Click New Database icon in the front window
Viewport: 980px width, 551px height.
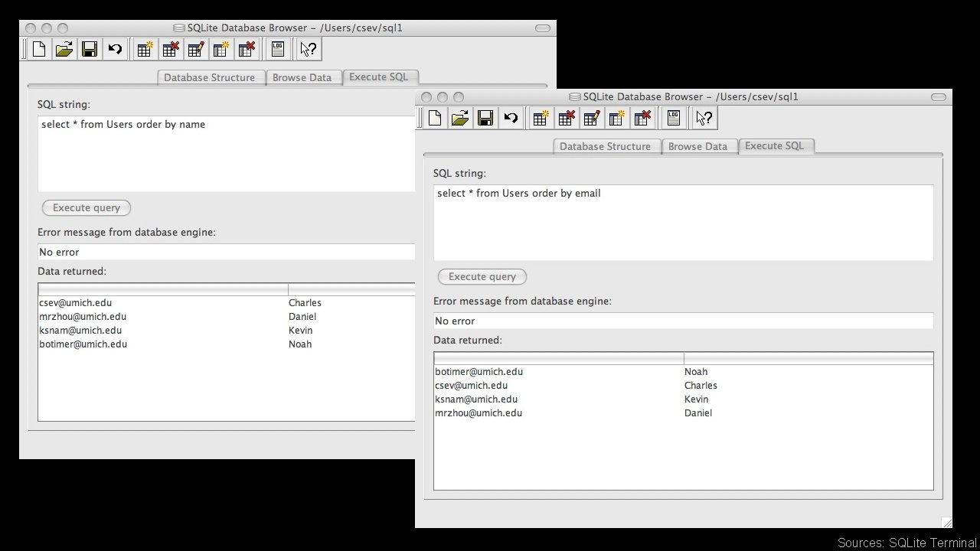pos(434,118)
